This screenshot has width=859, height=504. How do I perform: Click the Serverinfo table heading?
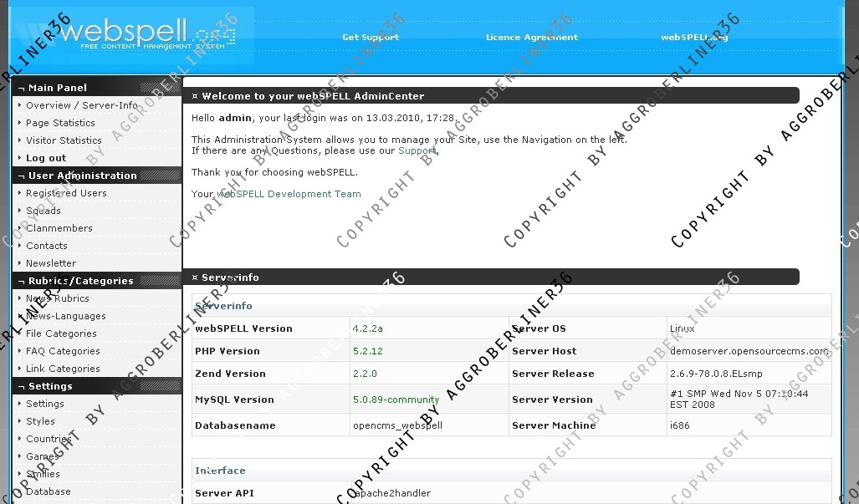pos(223,306)
